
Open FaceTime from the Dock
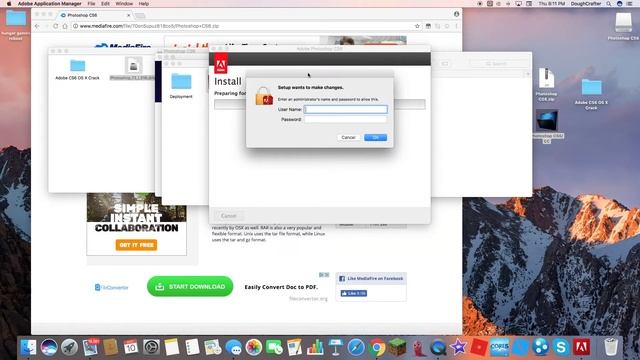[x=274, y=347]
